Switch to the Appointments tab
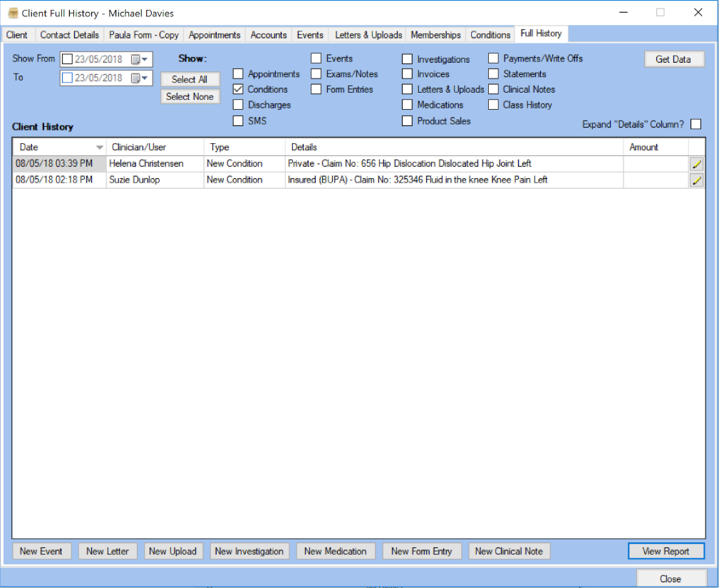Image resolution: width=719 pixels, height=588 pixels. 214,35
